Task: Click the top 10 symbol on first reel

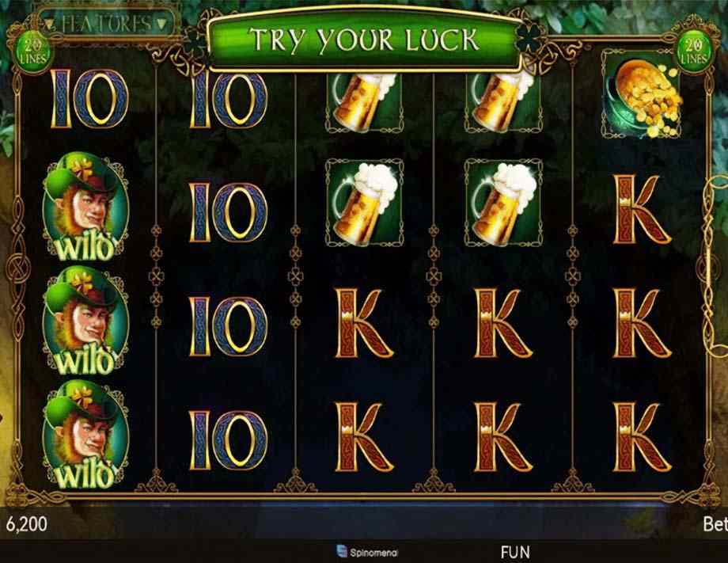Action: [89, 99]
